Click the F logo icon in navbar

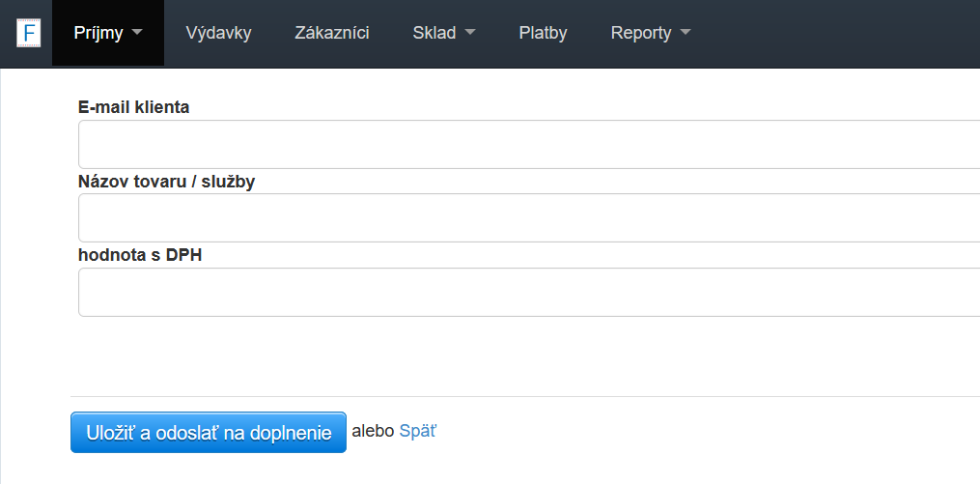coord(29,34)
